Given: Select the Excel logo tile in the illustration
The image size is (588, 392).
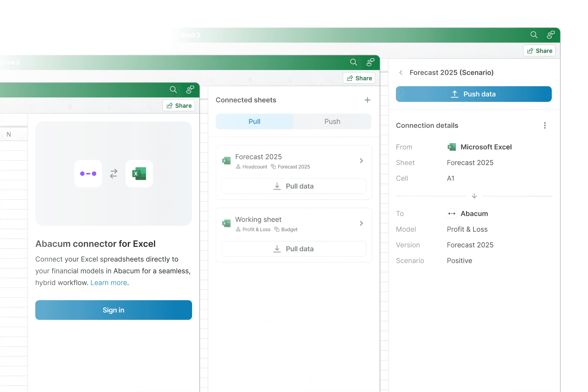Looking at the screenshot, I should point(139,174).
